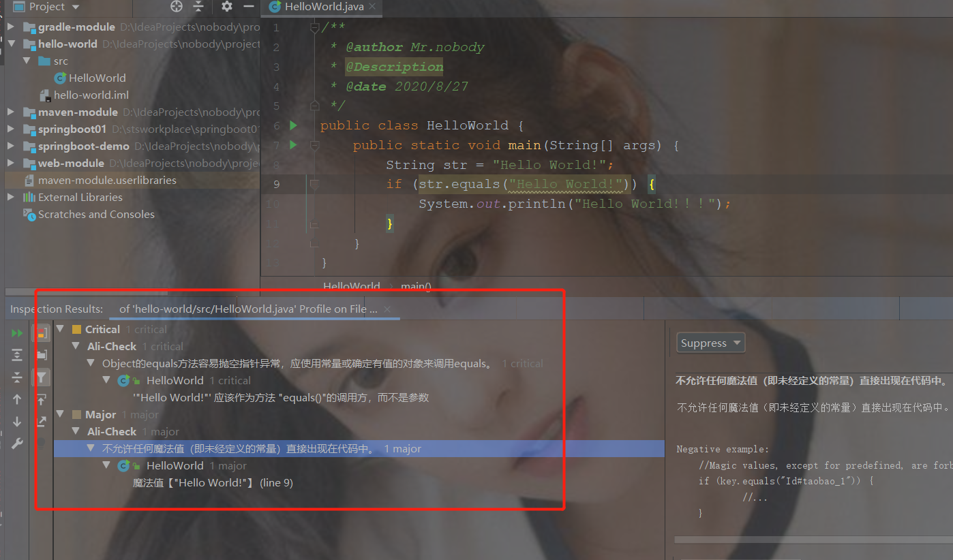Image resolution: width=953 pixels, height=560 pixels.
Task: Hide the Project tool window
Action: point(249,7)
